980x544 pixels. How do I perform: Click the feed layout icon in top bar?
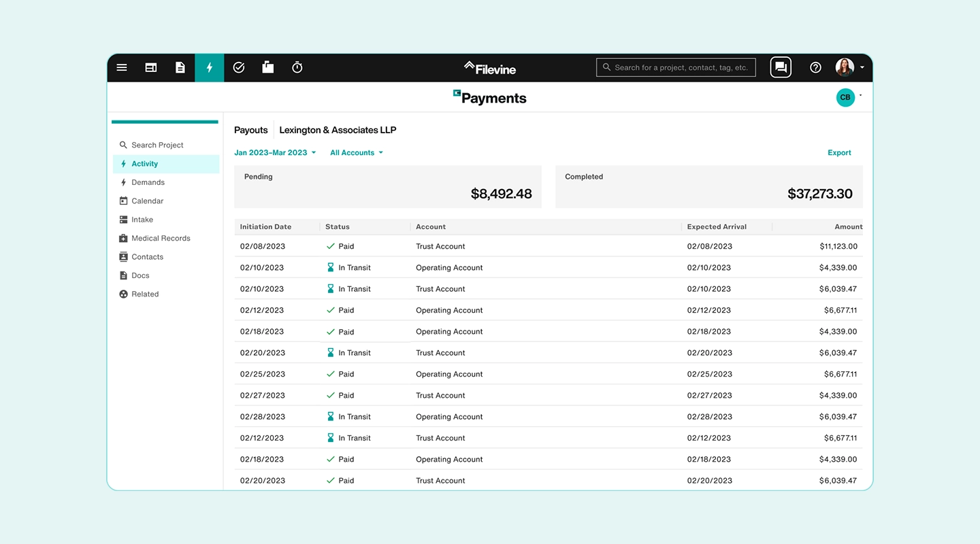(151, 67)
